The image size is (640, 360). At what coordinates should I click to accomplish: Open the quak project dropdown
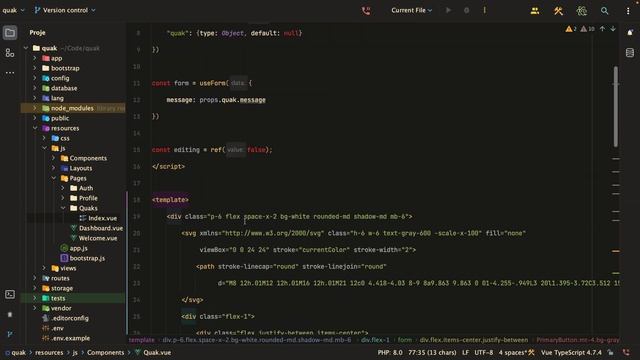13,10
